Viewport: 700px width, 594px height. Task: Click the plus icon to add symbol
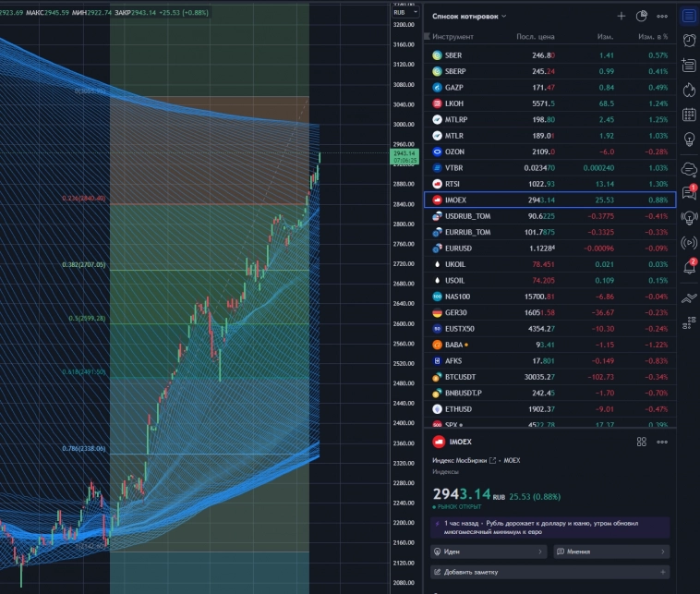pos(622,16)
